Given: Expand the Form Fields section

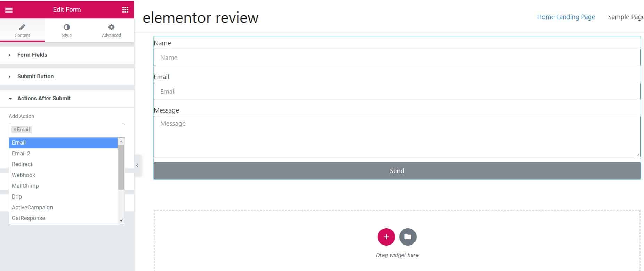Looking at the screenshot, I should click(x=32, y=55).
